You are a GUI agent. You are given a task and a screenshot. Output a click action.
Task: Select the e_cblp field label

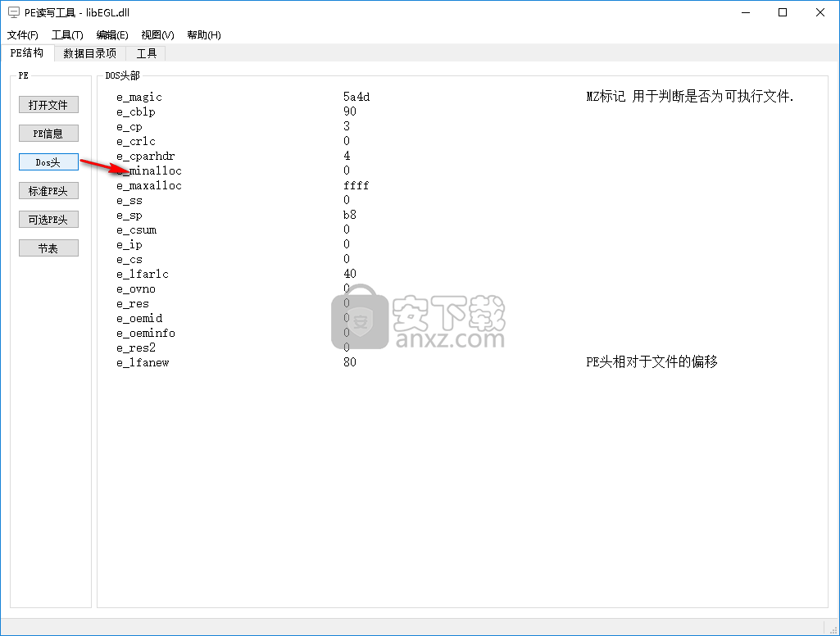[136, 112]
